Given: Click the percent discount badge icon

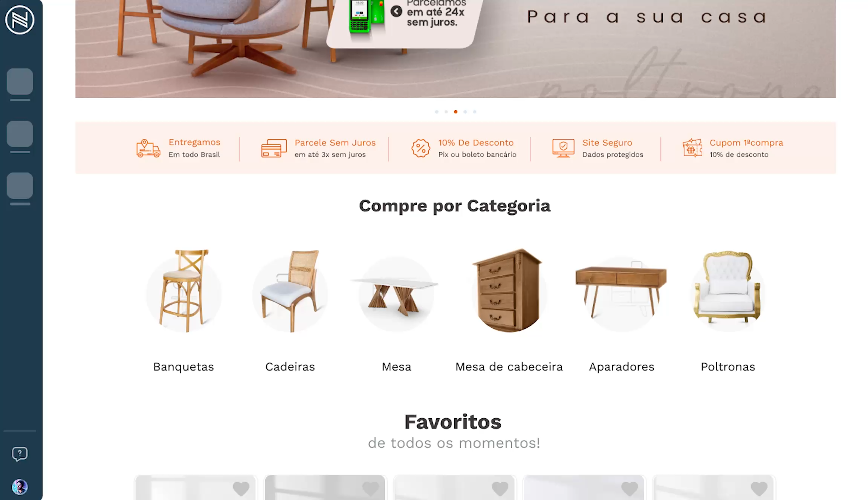Looking at the screenshot, I should tap(420, 148).
